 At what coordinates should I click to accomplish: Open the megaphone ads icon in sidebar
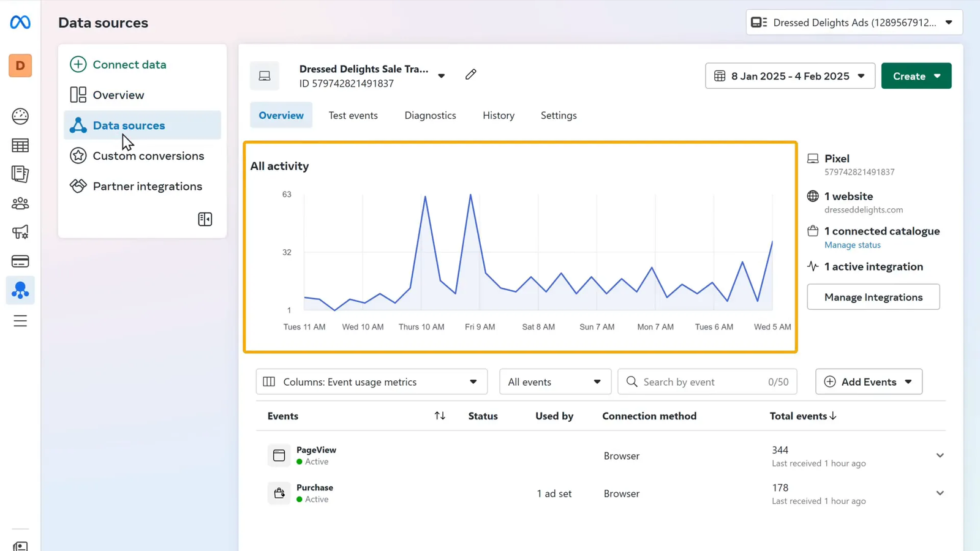click(x=20, y=232)
